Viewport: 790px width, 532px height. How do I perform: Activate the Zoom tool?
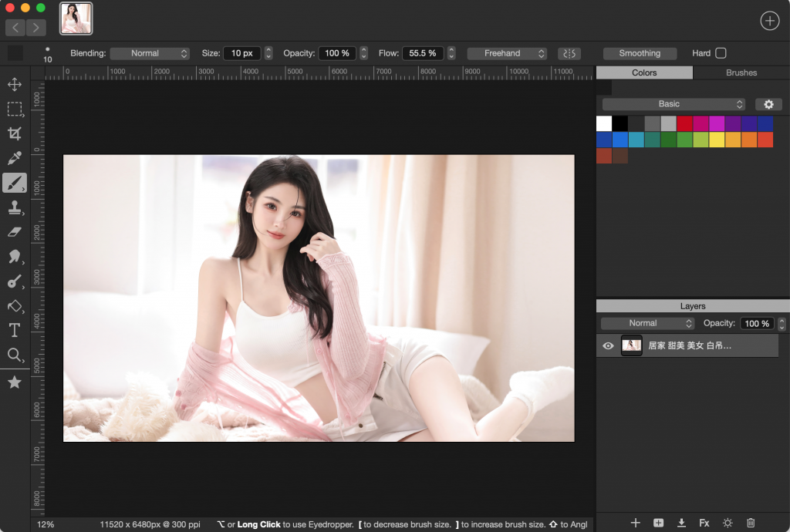point(15,355)
